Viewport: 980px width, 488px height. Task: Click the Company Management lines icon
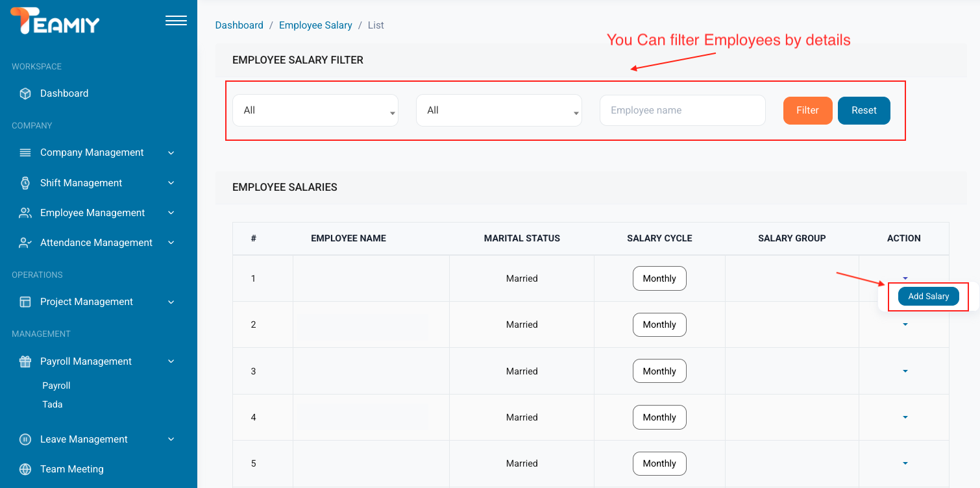tap(25, 152)
